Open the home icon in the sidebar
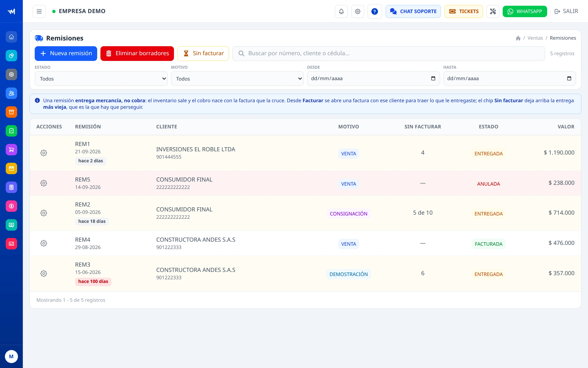This screenshot has height=368, width=588. tap(11, 37)
